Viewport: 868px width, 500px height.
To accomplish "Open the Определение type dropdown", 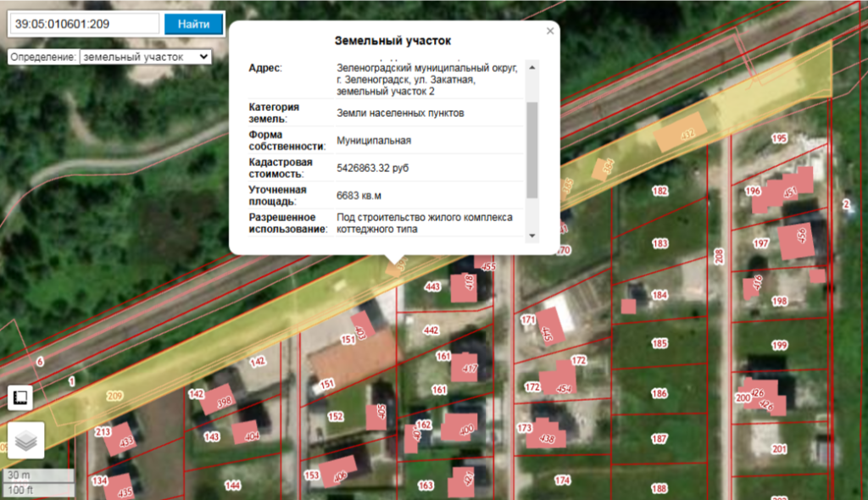I will click(144, 57).
